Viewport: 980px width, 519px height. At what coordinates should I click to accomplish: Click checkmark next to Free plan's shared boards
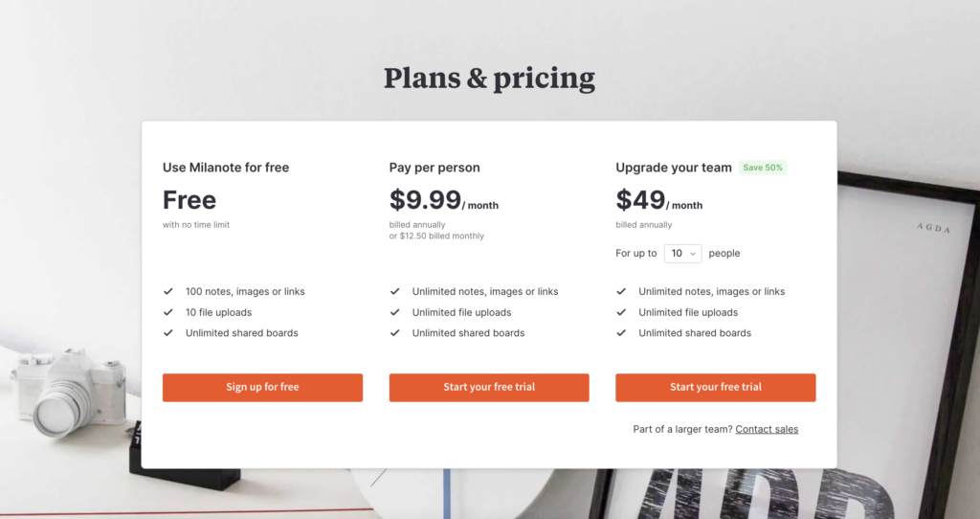[x=167, y=333]
